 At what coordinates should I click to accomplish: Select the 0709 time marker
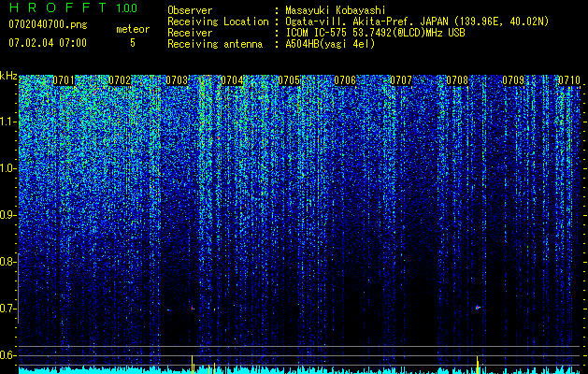tap(513, 80)
